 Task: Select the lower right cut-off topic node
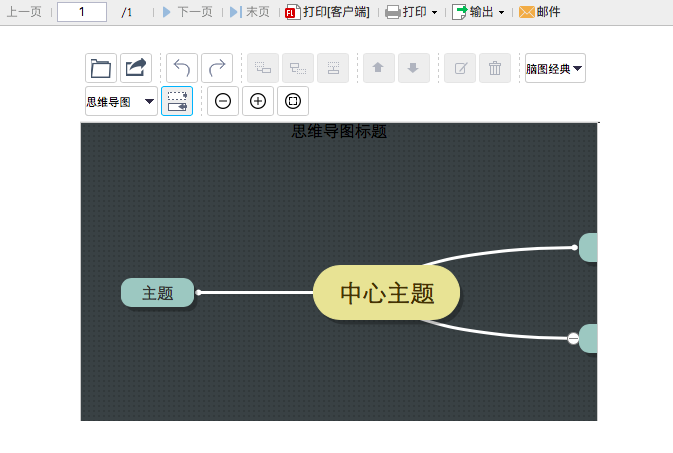click(x=588, y=338)
